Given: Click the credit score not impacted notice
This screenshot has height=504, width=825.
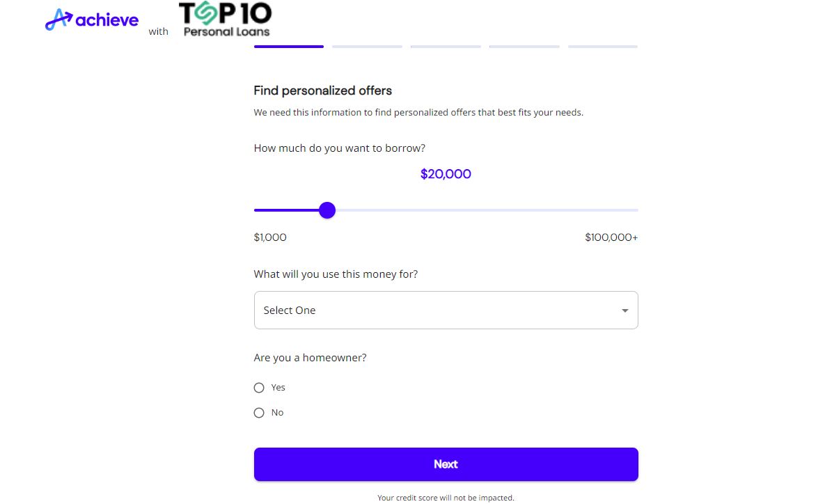Looking at the screenshot, I should pyautogui.click(x=446, y=498).
